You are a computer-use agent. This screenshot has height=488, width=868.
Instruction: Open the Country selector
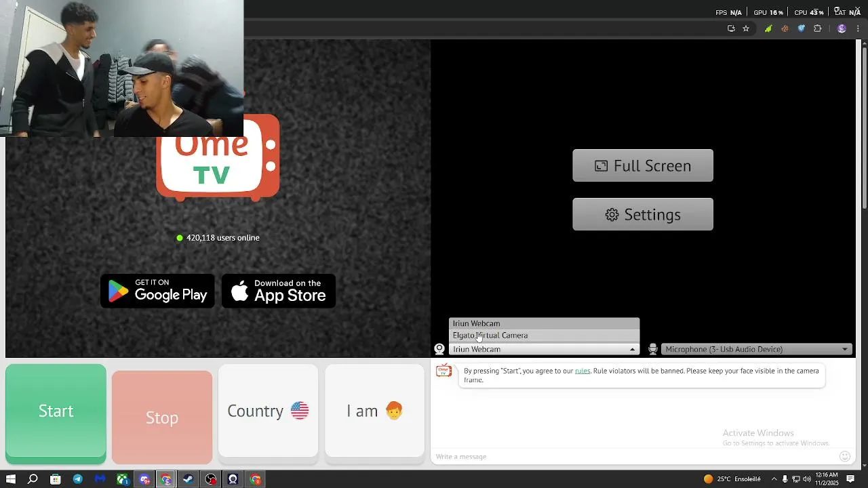pyautogui.click(x=268, y=411)
